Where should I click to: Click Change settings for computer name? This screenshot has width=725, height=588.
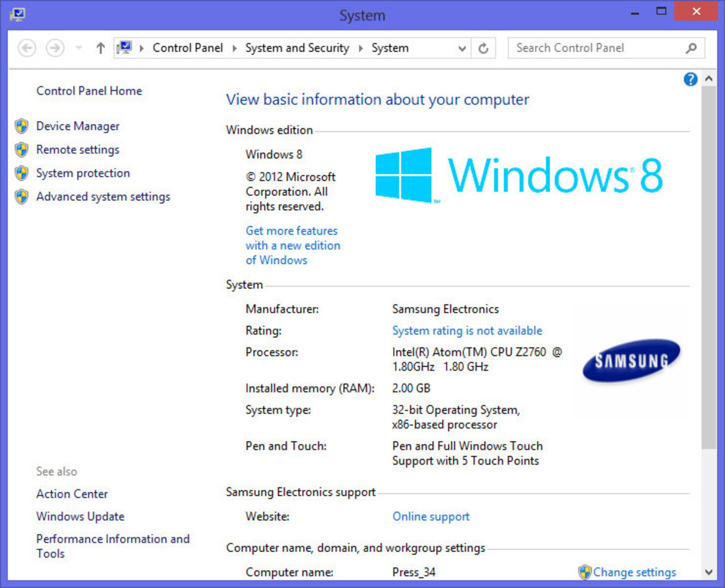tap(634, 572)
